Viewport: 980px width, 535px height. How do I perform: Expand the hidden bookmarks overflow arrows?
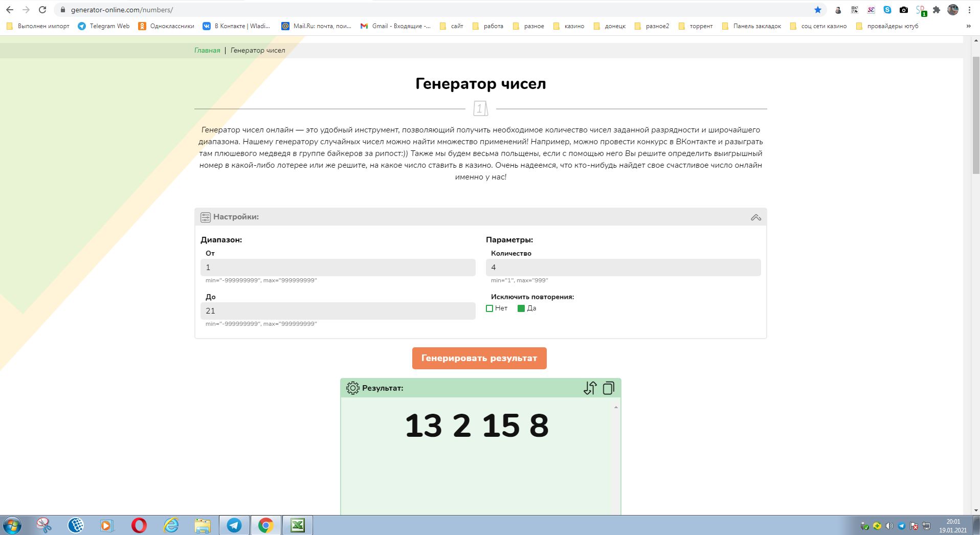pos(968,26)
